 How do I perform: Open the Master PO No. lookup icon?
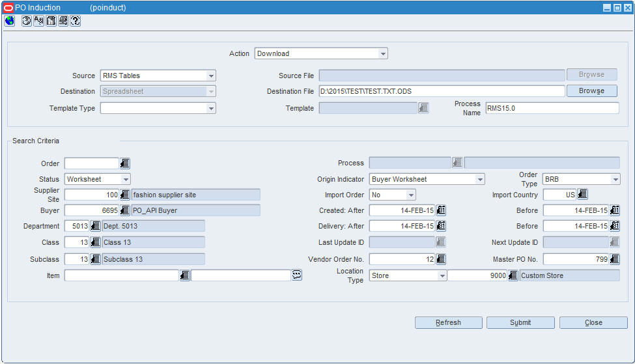pos(615,259)
